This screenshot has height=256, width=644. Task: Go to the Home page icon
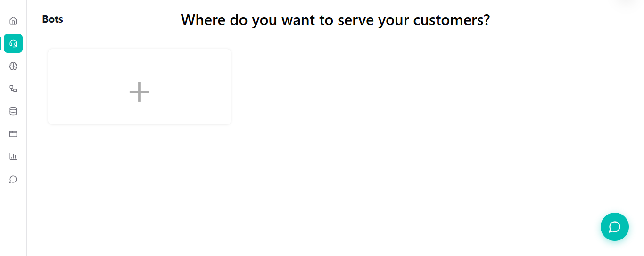[13, 21]
